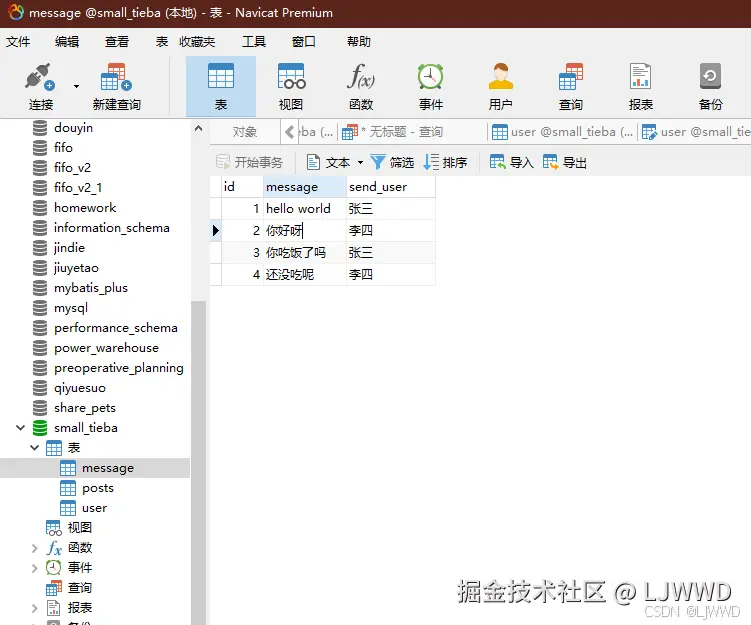Switch to the user @small_tieba table tab

pyautogui.click(x=563, y=132)
